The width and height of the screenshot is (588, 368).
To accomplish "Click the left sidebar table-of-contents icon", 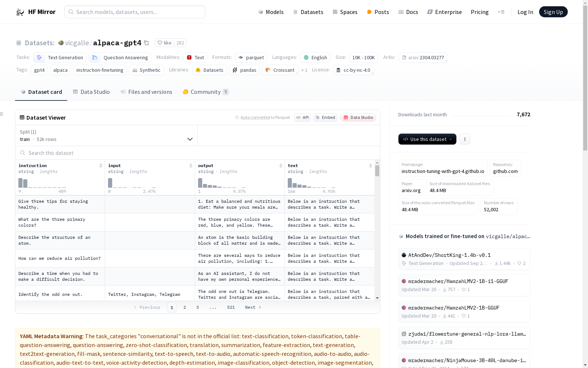I will pyautogui.click(x=2, y=114).
